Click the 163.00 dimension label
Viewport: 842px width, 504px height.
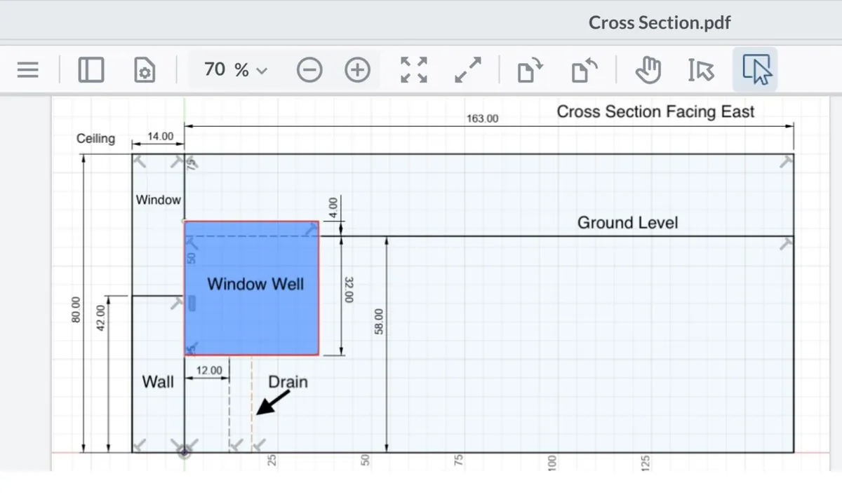click(482, 119)
